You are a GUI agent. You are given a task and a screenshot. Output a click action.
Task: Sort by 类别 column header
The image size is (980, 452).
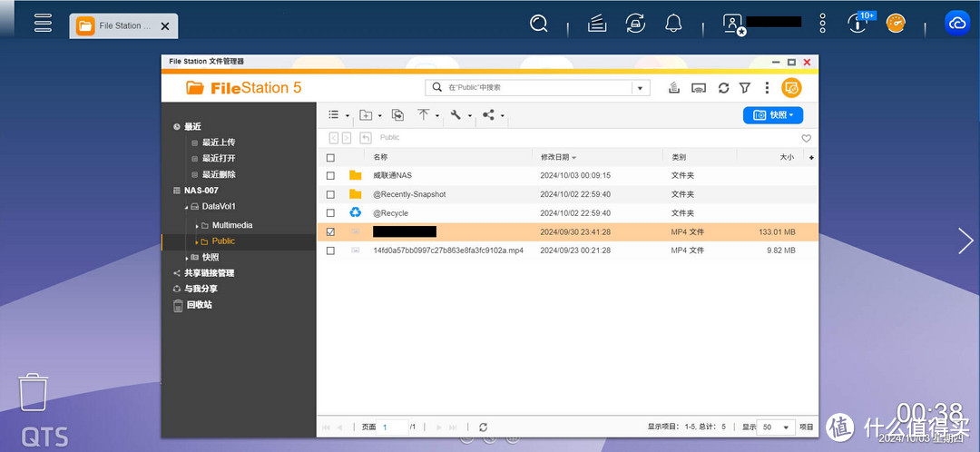tap(679, 158)
